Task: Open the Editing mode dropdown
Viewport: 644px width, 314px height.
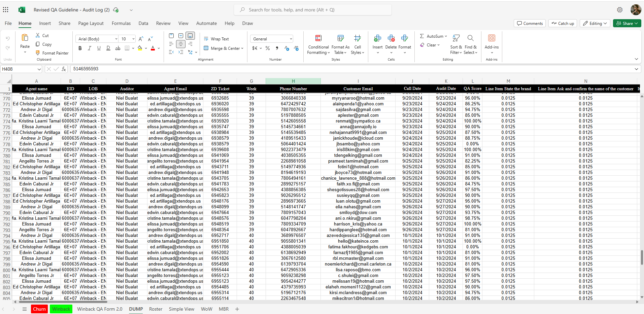Action: [x=595, y=24]
